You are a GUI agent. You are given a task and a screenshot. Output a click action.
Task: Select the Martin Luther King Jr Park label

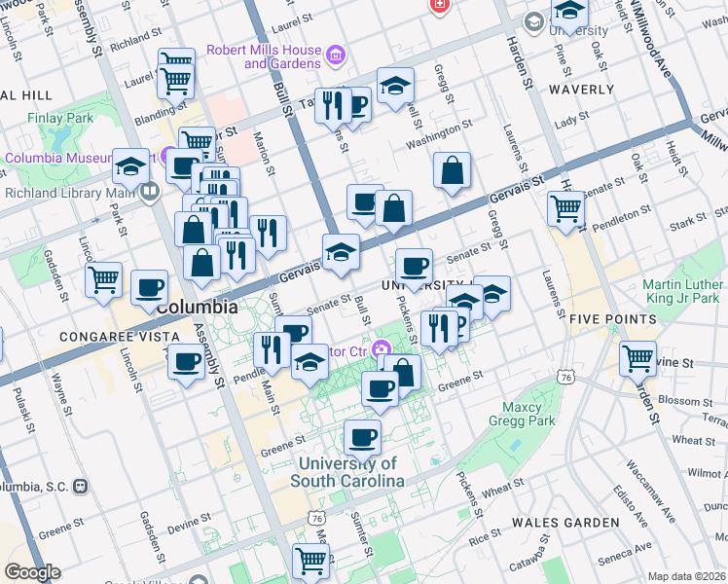(683, 291)
